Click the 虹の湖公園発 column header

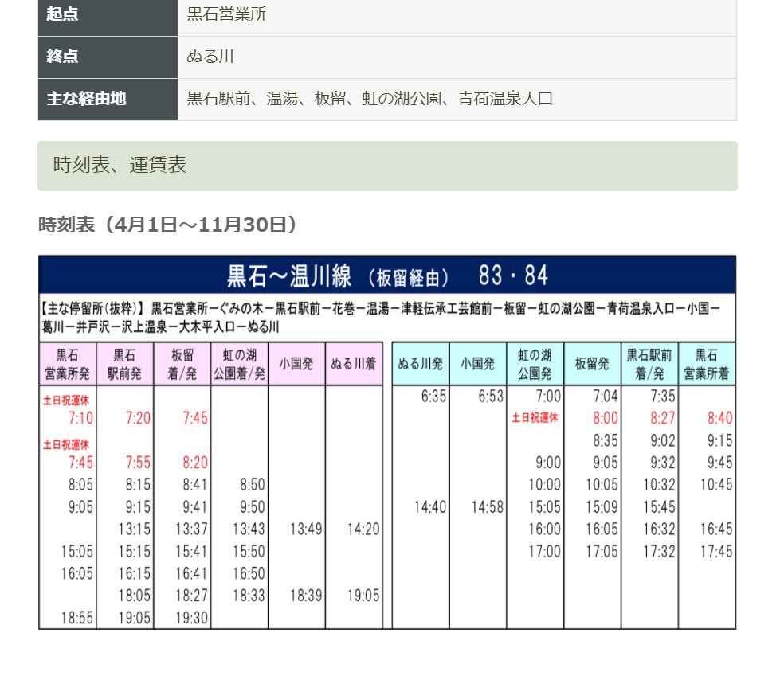535,364
